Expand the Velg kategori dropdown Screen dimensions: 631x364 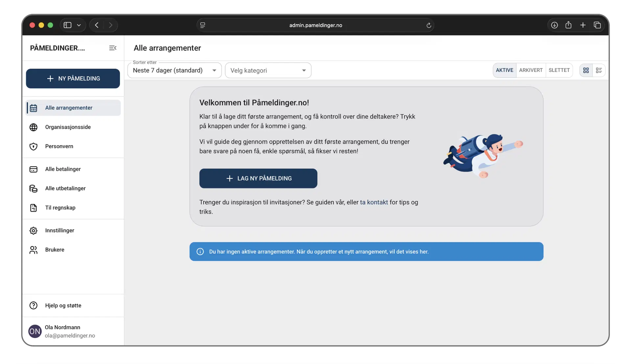(x=268, y=71)
